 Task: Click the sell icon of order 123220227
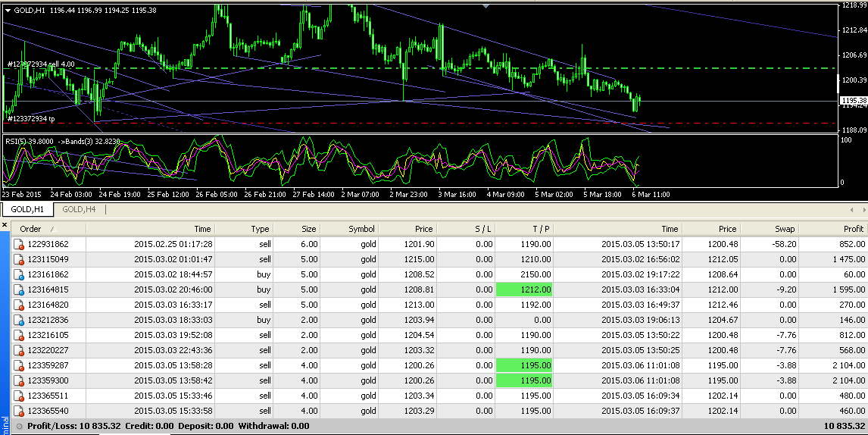coord(19,351)
